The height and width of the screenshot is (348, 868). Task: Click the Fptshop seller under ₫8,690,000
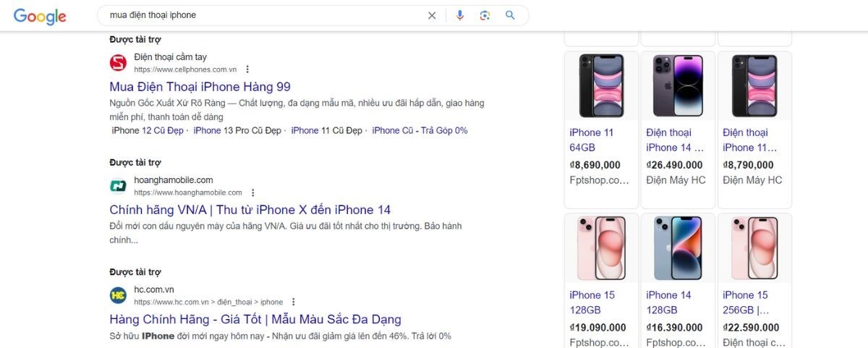600,180
